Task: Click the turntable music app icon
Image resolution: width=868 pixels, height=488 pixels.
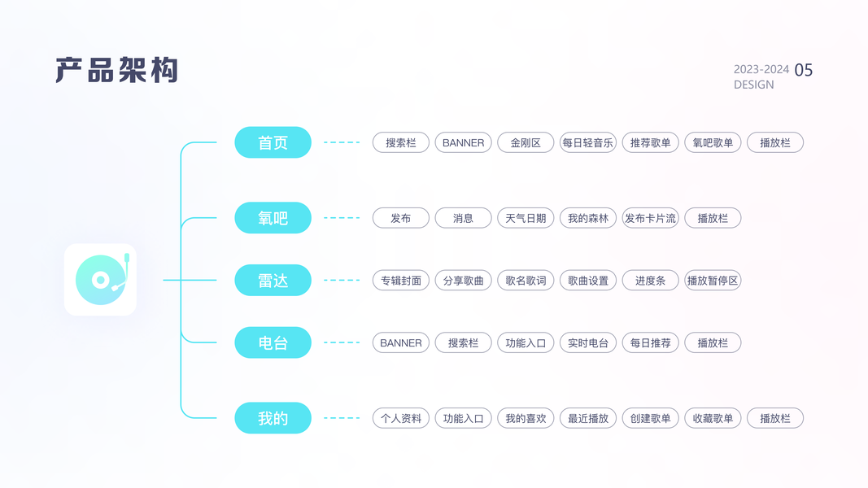Action: 100,279
